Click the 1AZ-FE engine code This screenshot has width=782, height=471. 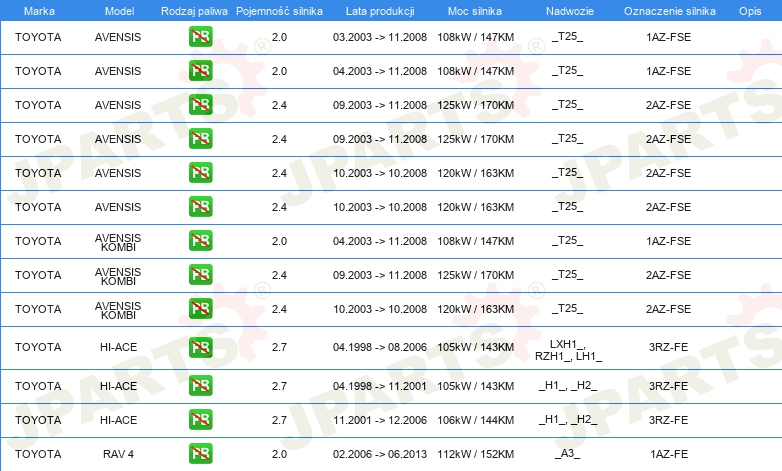(x=669, y=454)
